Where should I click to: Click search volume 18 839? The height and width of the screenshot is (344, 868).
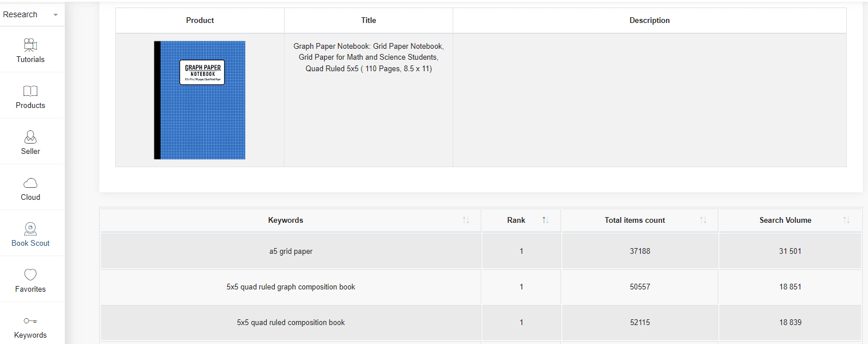(791, 322)
